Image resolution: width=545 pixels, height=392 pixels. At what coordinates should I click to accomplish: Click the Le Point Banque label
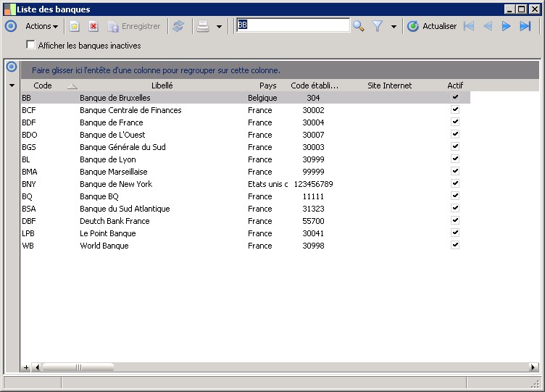click(108, 233)
